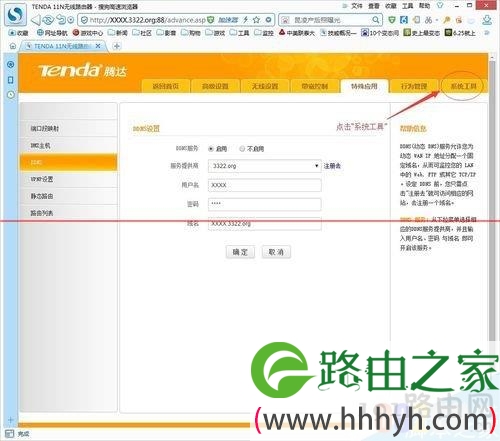Switch to the 无线设置 tab
Viewport: 500px width, 441px height.
pos(265,86)
